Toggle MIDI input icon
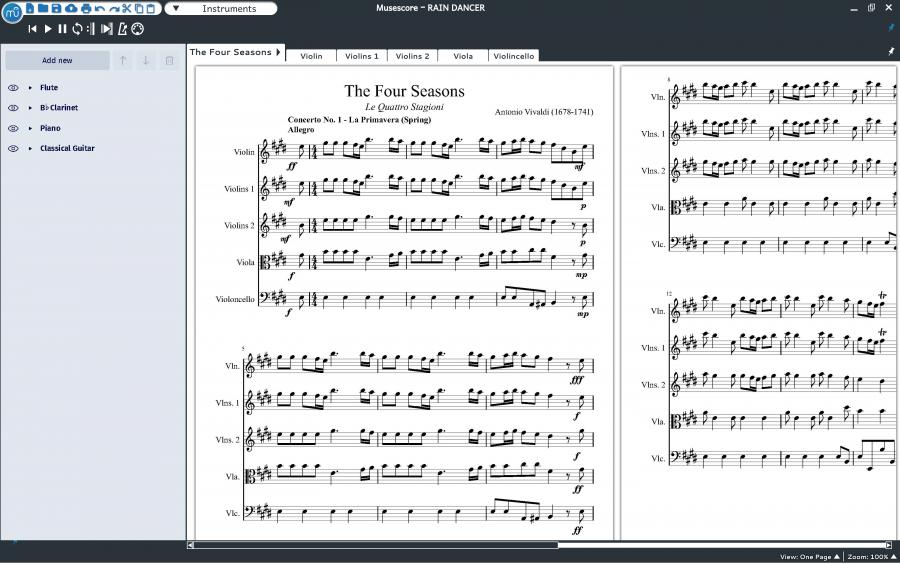 (x=138, y=29)
